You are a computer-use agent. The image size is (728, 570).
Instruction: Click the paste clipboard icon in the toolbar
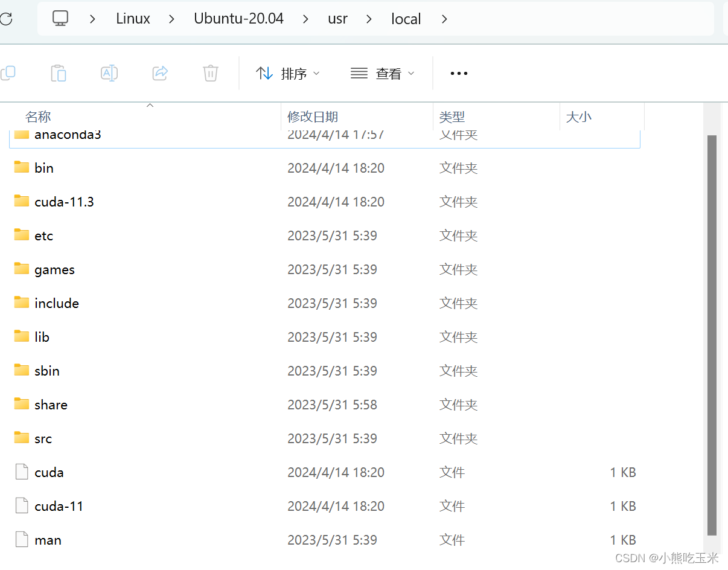pyautogui.click(x=59, y=74)
